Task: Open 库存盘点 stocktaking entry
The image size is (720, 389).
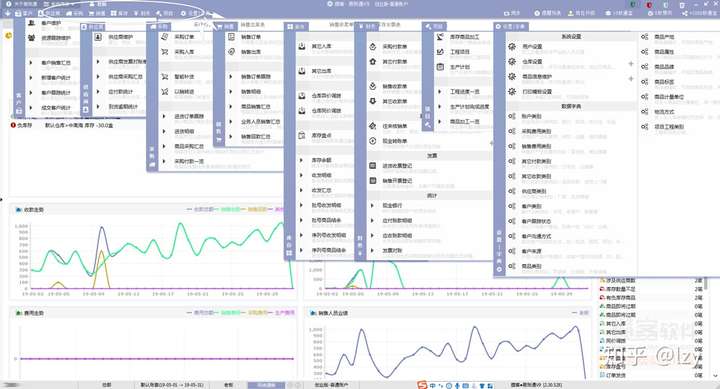Action: (x=321, y=136)
